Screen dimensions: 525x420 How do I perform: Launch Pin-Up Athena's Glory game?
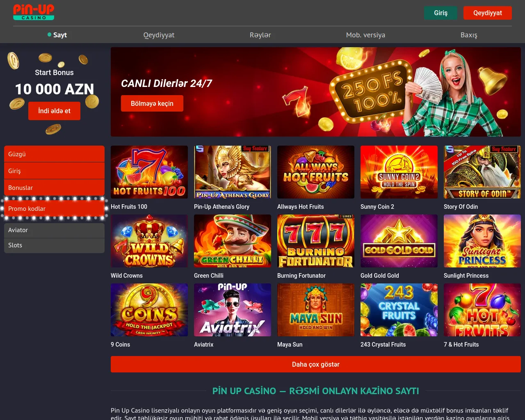pos(233,172)
